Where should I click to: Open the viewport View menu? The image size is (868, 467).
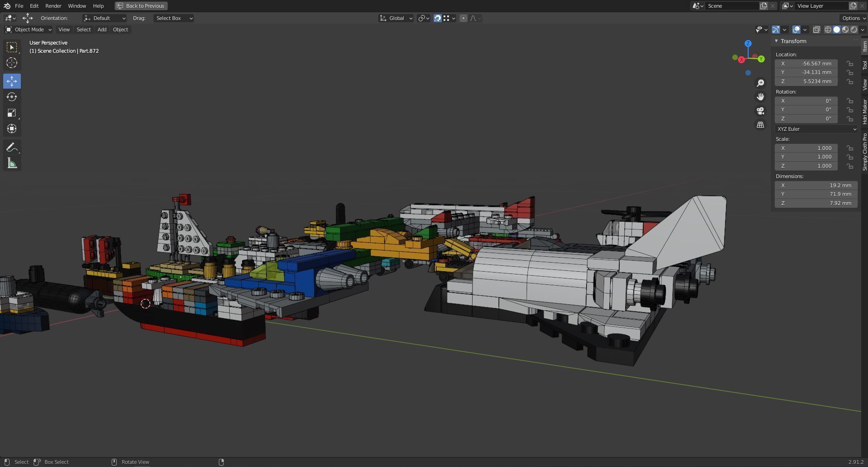click(x=64, y=30)
